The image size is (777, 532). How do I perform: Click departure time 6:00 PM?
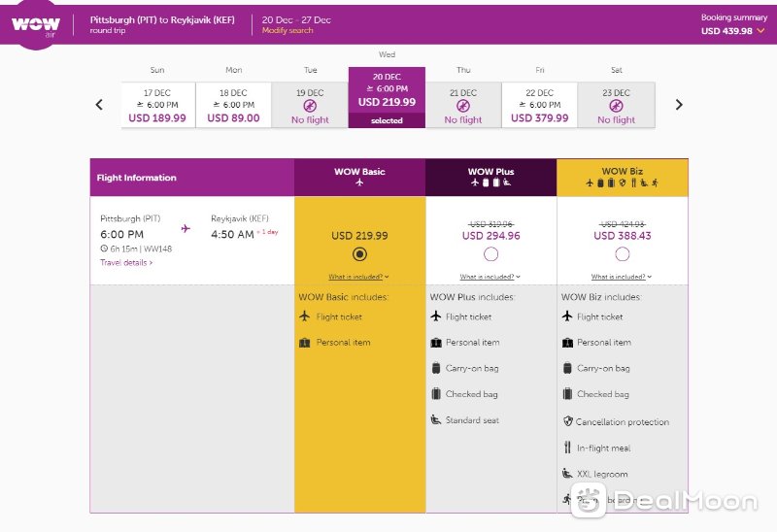coord(122,234)
